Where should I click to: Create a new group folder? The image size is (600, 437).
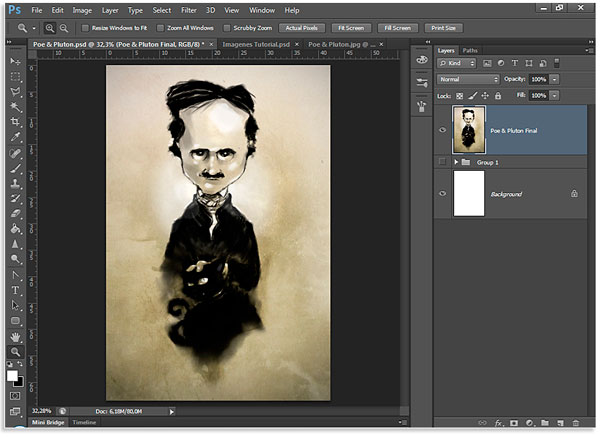tap(545, 423)
